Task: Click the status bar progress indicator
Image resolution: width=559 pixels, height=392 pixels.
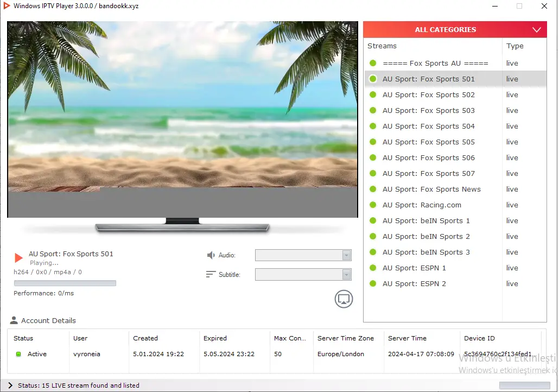Action: [524, 385]
